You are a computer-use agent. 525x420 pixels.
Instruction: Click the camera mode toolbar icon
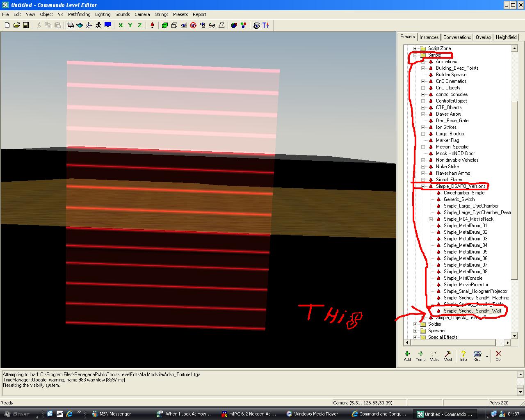(71, 25)
